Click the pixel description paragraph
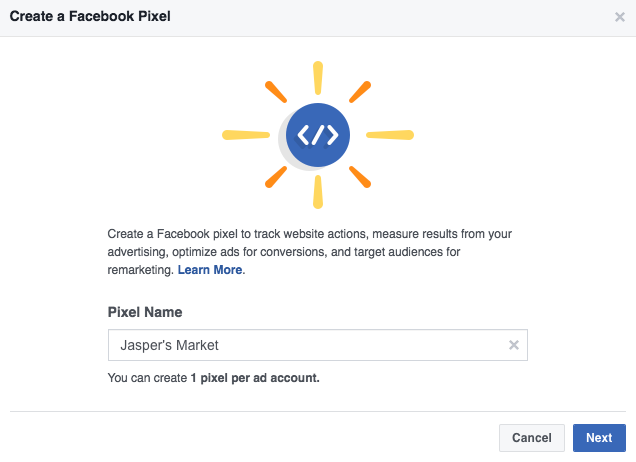 click(309, 252)
